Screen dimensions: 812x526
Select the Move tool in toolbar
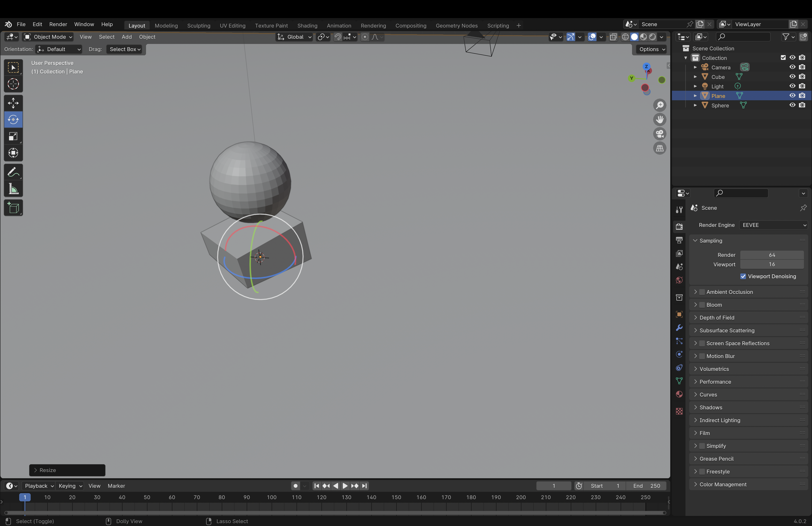pyautogui.click(x=13, y=103)
